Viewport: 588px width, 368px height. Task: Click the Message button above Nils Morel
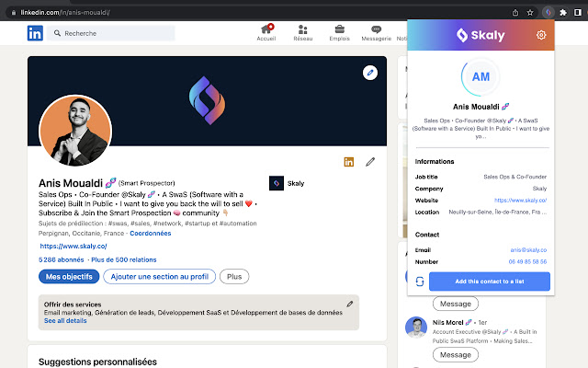click(456, 304)
